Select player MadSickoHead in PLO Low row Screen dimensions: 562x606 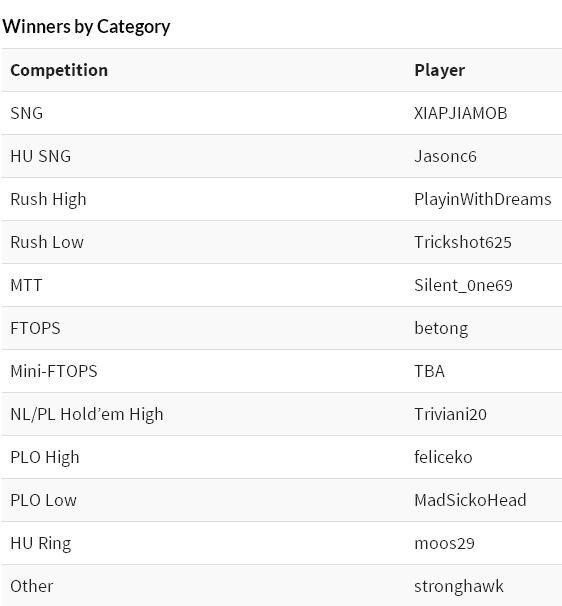[x=470, y=500]
